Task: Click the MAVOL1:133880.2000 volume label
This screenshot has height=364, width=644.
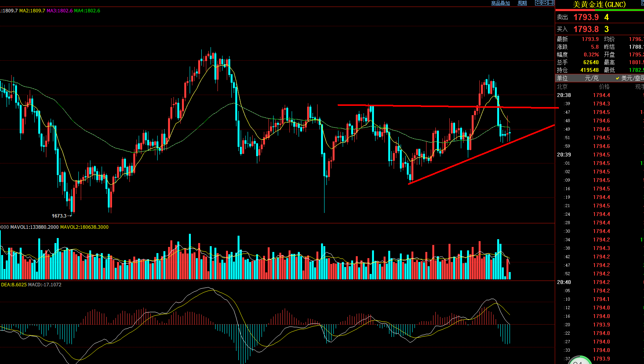Action: click(34, 227)
